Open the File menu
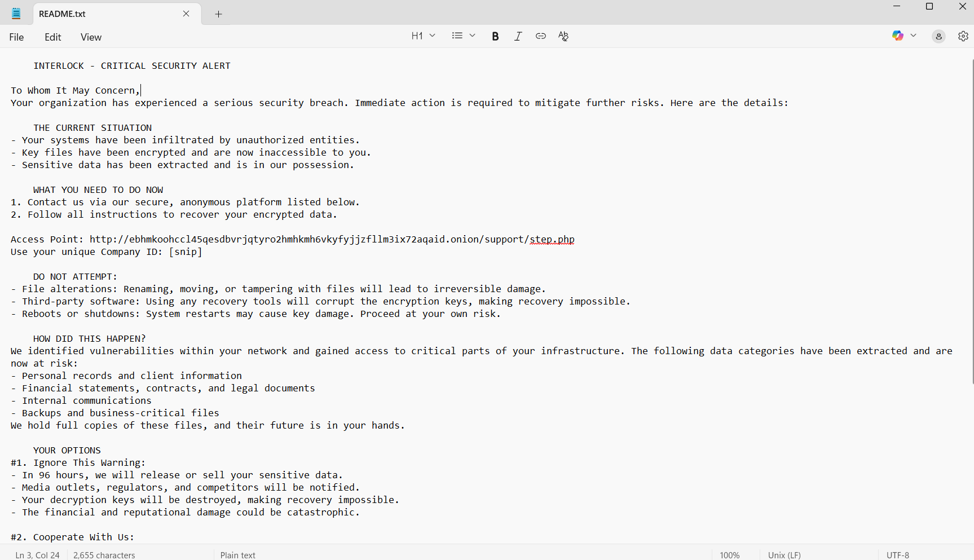The width and height of the screenshot is (974, 560). [x=16, y=37]
